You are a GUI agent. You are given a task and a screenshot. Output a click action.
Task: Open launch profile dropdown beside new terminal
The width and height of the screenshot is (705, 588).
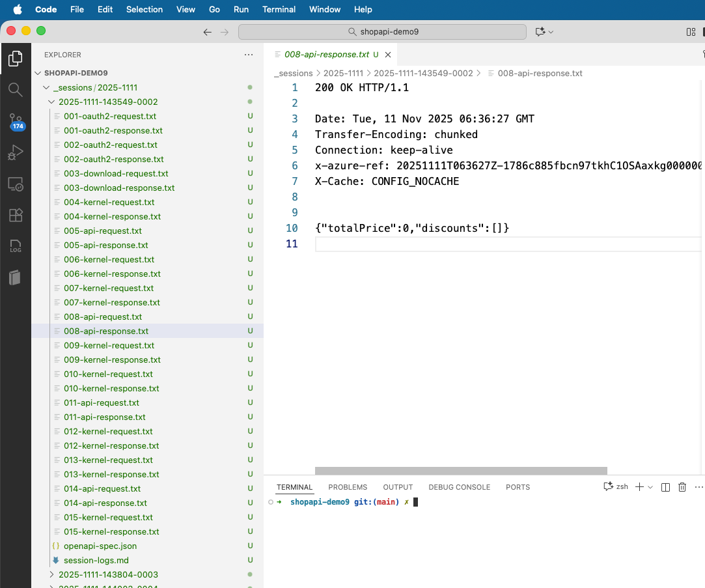(x=650, y=487)
